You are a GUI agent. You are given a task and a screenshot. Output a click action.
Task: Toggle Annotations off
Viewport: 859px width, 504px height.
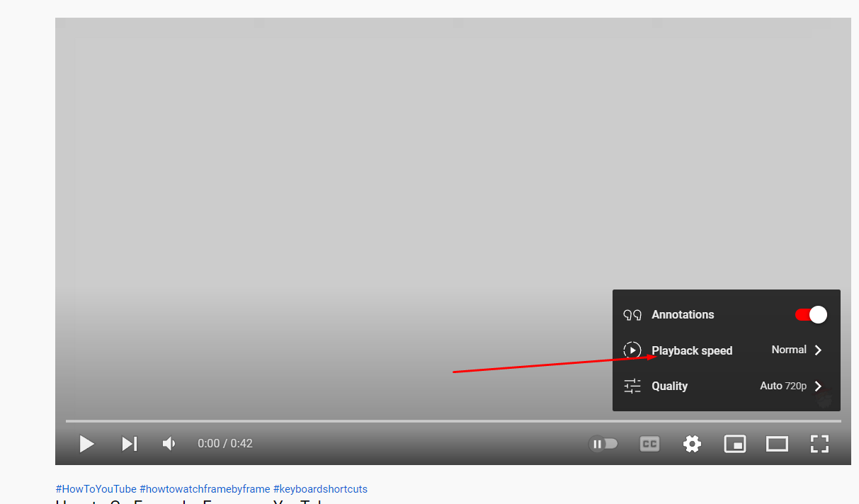pyautogui.click(x=810, y=314)
